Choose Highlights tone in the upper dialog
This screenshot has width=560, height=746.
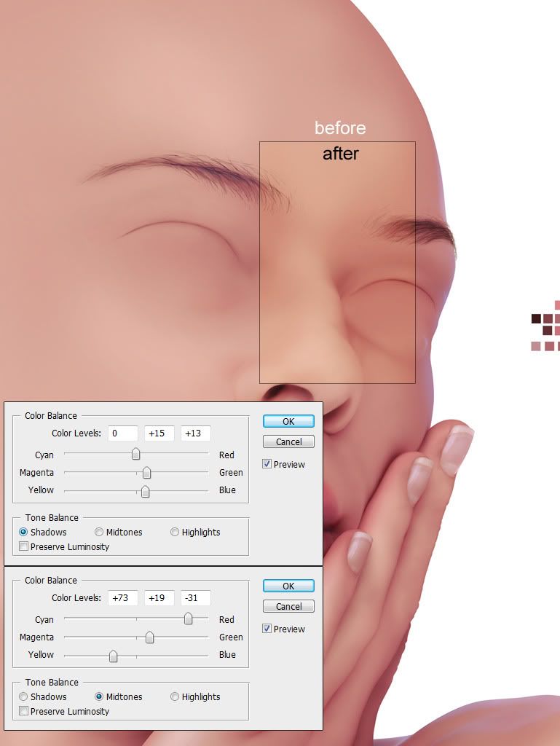pos(175,533)
